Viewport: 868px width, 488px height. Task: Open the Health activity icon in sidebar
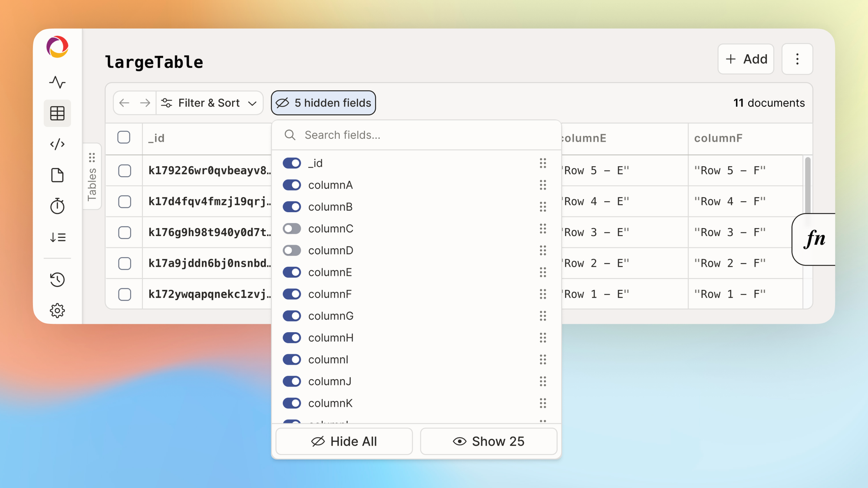tap(57, 82)
